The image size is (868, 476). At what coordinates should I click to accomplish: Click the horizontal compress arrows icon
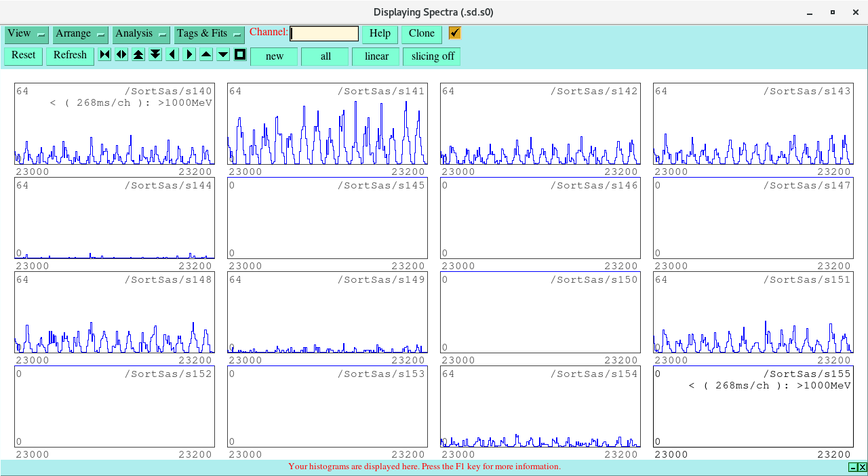(x=104, y=55)
